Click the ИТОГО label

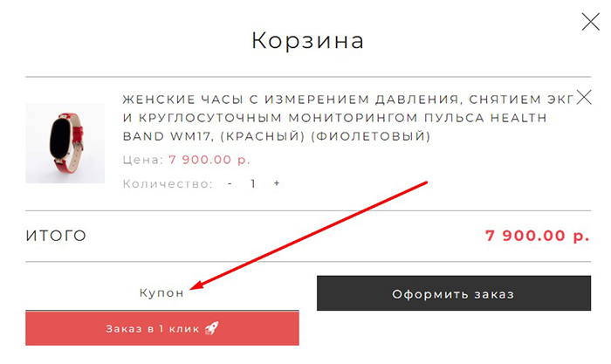[56, 236]
